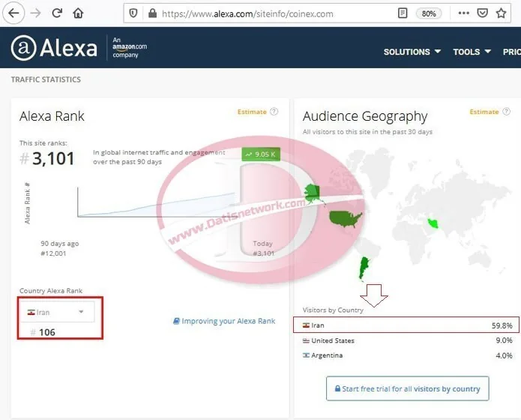Open page actions three-dot menu
The image size is (521, 420).
[464, 13]
